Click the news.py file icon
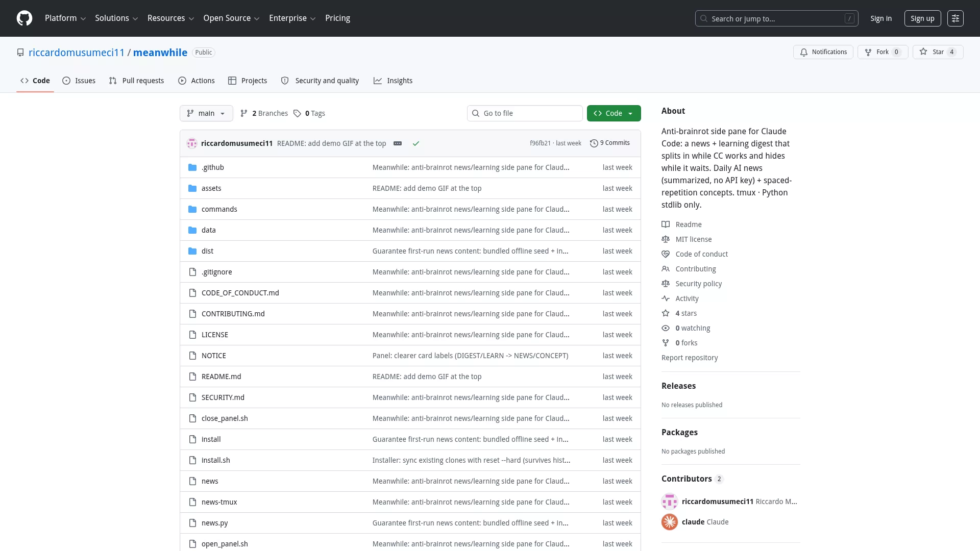The image size is (980, 551). click(192, 523)
